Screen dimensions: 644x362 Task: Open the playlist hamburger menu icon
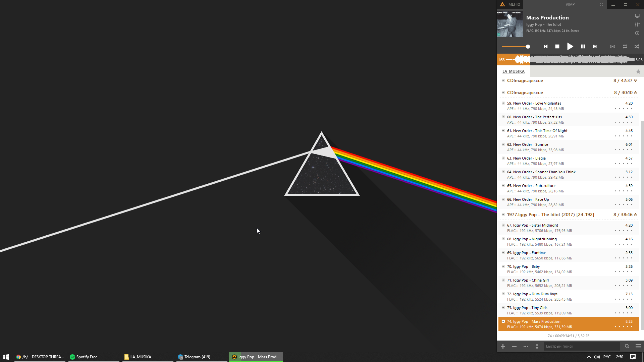pyautogui.click(x=638, y=346)
